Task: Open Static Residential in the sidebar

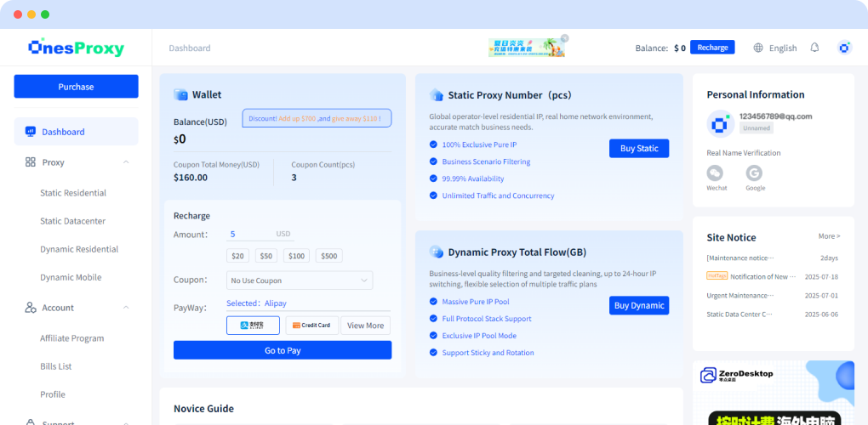Action: pos(73,193)
